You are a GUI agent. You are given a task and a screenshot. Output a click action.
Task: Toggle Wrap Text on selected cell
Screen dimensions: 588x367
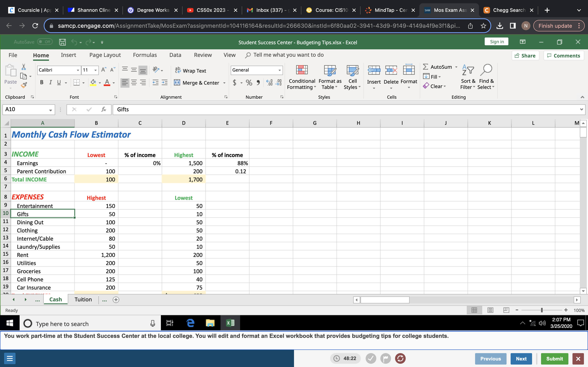coord(191,70)
